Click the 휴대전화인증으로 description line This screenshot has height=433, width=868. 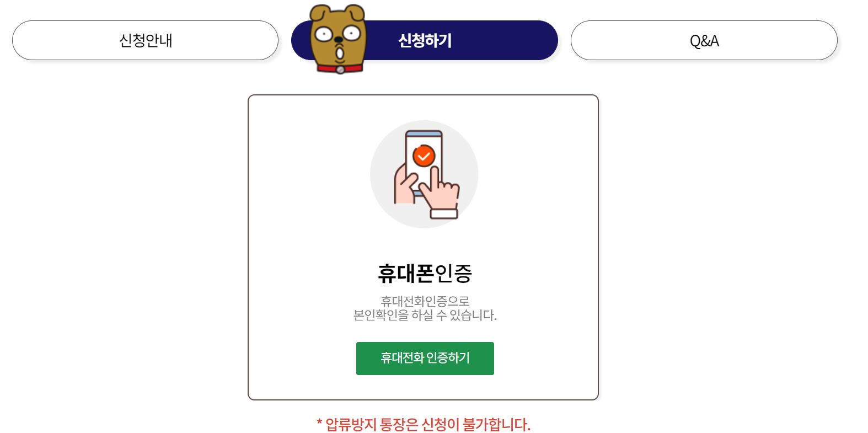[425, 301]
